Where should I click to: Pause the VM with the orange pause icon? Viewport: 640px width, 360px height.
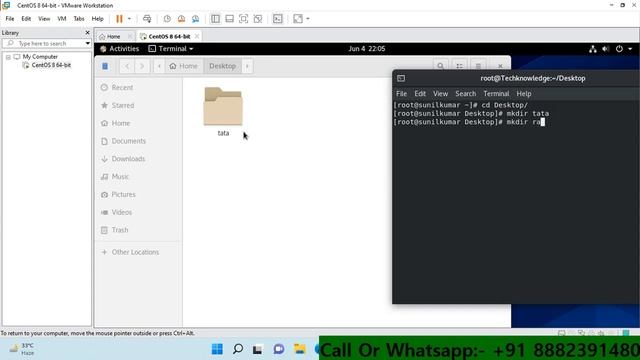[x=119, y=19]
